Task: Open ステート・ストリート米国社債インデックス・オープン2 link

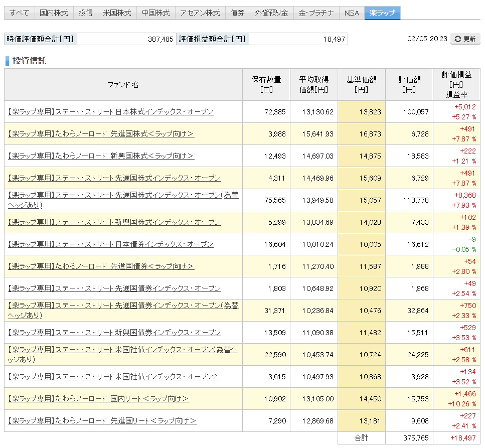Action: (x=112, y=377)
